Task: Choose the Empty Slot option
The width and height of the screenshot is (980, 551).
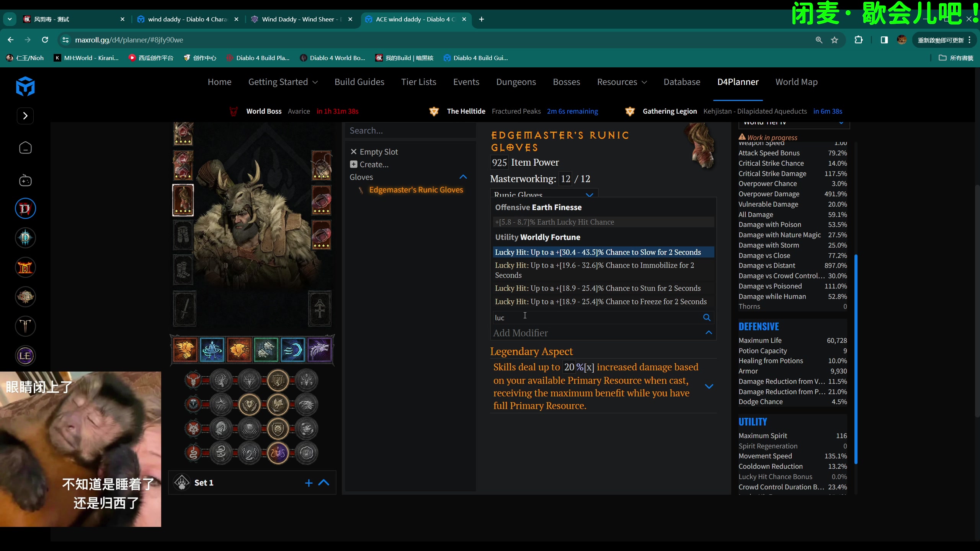Action: [374, 152]
